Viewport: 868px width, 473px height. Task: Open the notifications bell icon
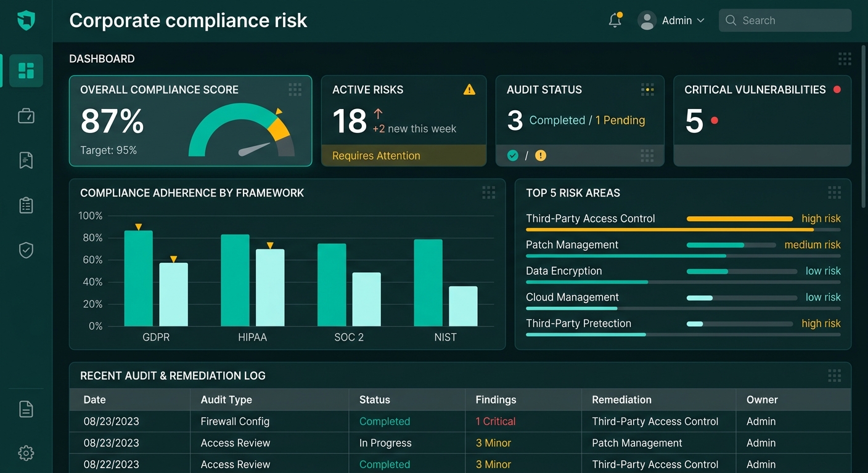pos(615,20)
